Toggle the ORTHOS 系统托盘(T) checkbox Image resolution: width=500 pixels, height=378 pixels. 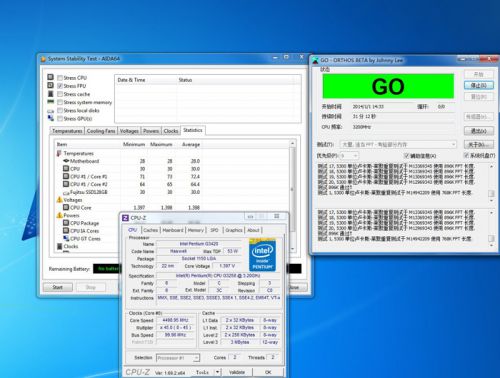(466, 155)
